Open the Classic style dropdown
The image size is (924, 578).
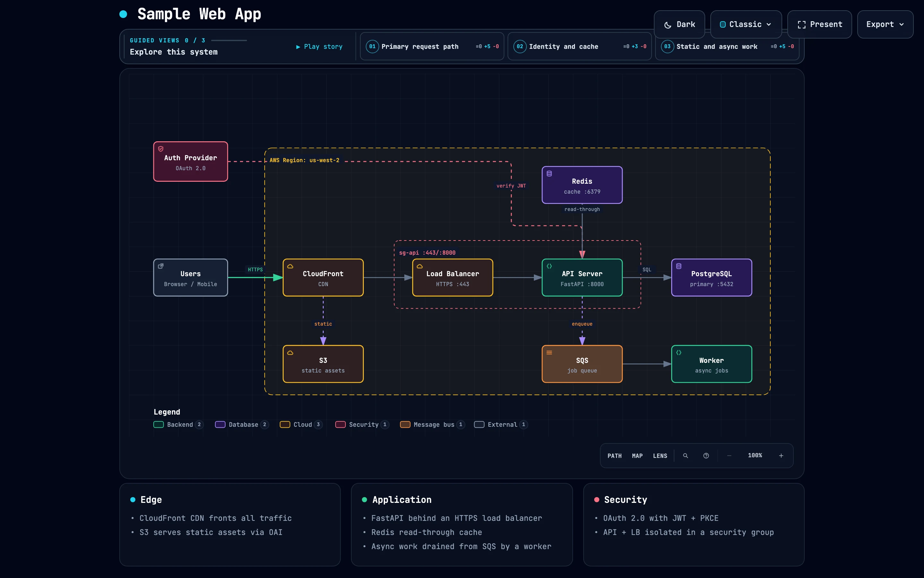(746, 24)
